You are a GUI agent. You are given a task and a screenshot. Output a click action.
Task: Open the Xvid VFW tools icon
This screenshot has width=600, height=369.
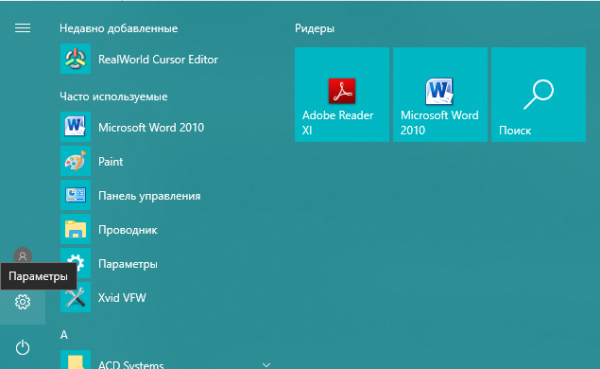click(75, 297)
